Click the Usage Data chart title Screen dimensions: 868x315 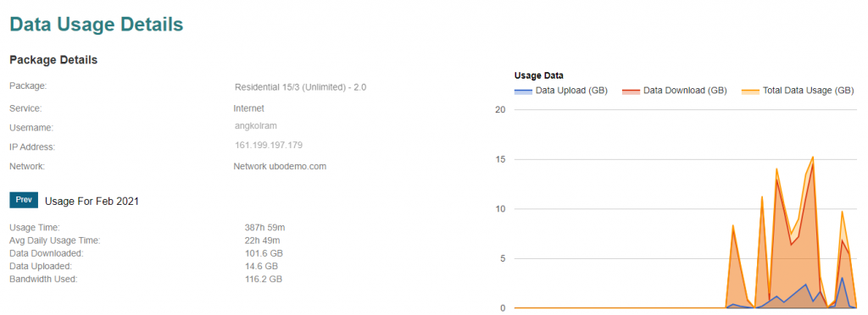coord(538,75)
